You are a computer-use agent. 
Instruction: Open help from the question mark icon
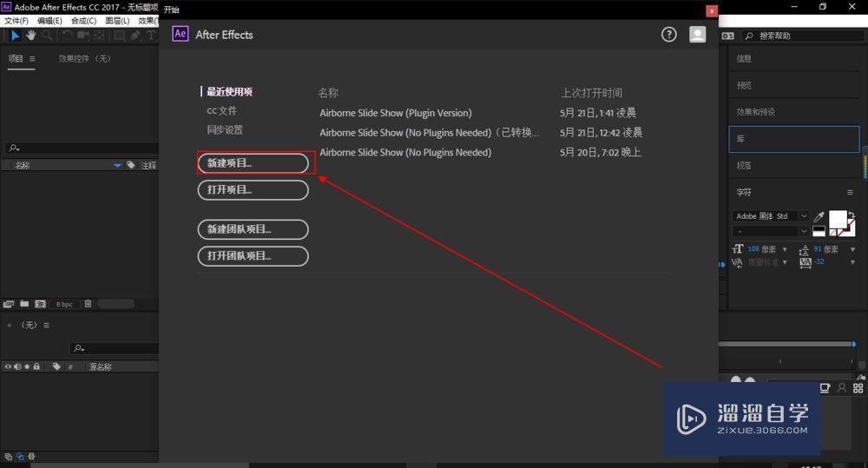click(668, 35)
